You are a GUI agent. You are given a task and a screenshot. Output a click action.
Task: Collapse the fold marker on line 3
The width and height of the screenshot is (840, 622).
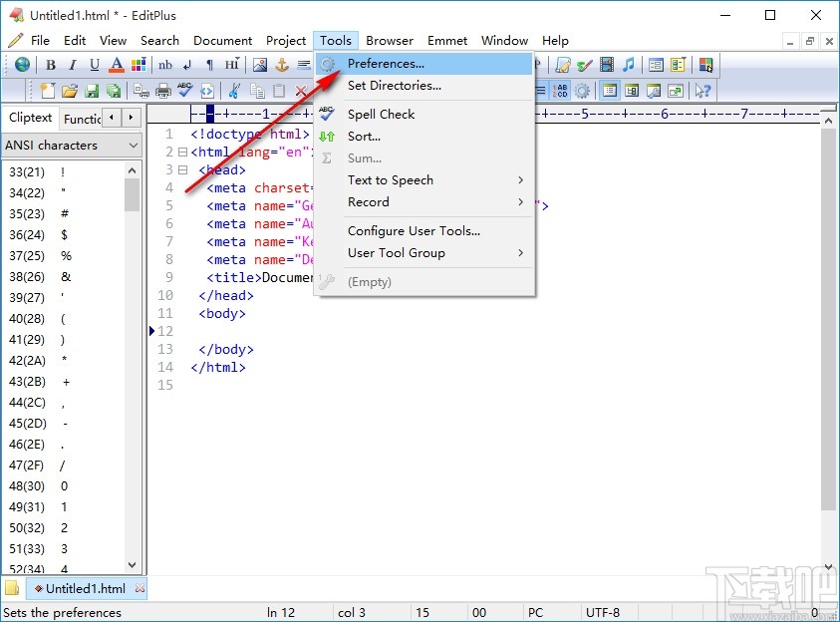[x=182, y=169]
